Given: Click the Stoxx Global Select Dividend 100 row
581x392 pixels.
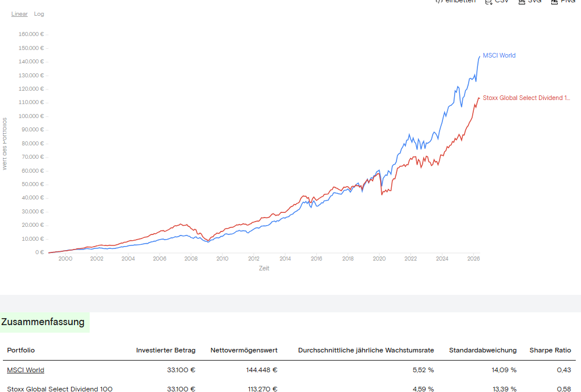Looking at the screenshot, I should coord(289,387).
